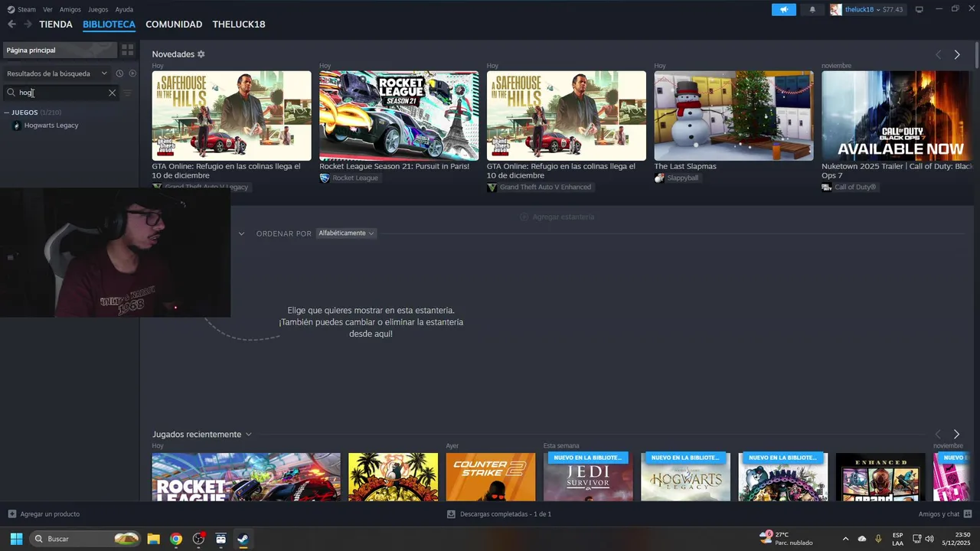Open the Juegos menu
This screenshot has height=551, width=980.
(98, 10)
